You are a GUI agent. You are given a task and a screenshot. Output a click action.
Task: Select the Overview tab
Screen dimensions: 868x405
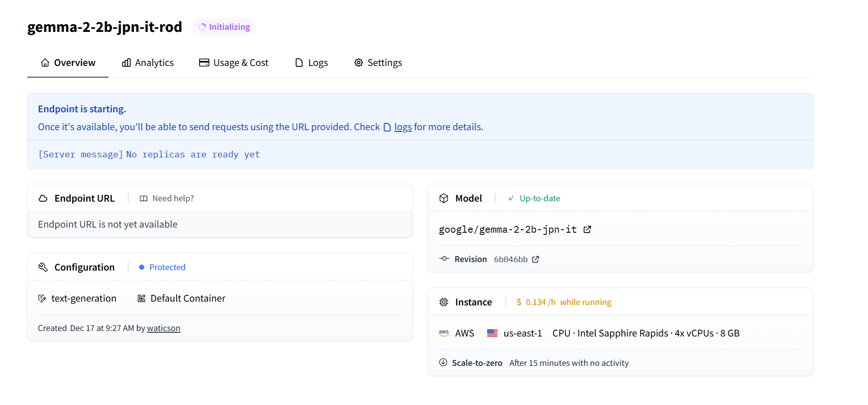(x=68, y=63)
